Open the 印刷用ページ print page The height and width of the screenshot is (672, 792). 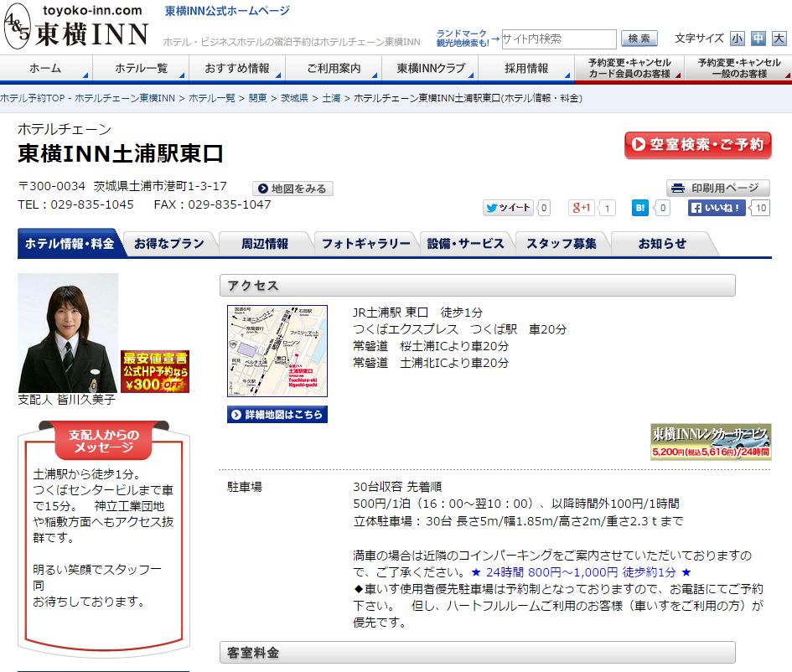tap(717, 189)
